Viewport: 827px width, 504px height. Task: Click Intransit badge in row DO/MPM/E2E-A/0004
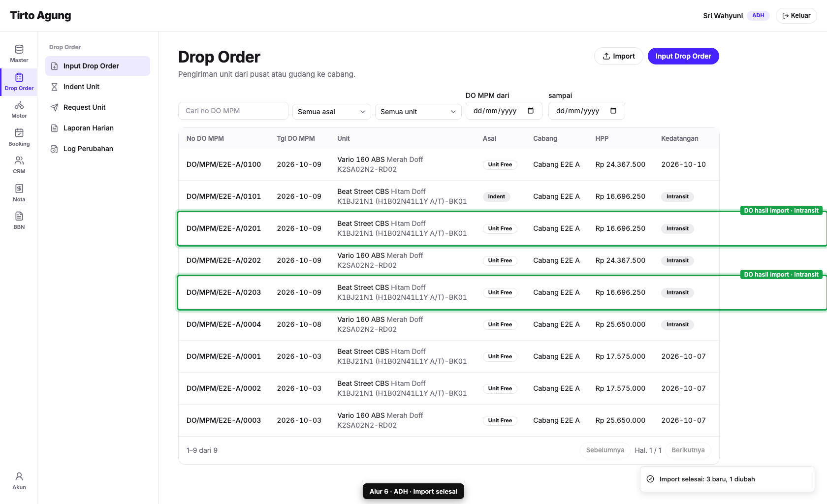point(677,324)
